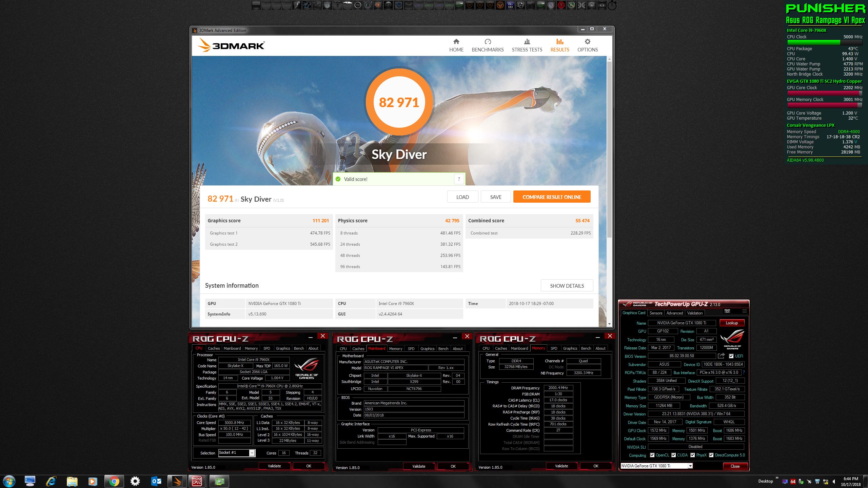The width and height of the screenshot is (868, 488).
Task: Open the Validation tab in GPU-Z
Action: tap(695, 313)
